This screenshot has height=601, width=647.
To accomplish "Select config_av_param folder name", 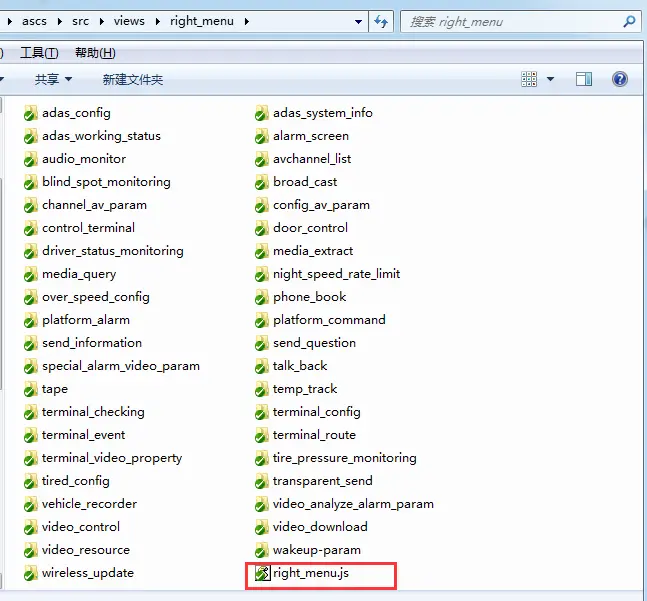I will pos(321,205).
